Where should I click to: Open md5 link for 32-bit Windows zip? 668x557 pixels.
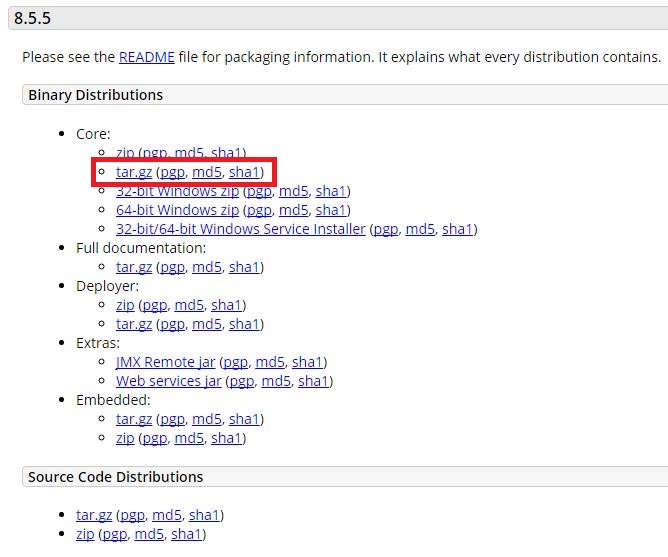click(x=294, y=191)
